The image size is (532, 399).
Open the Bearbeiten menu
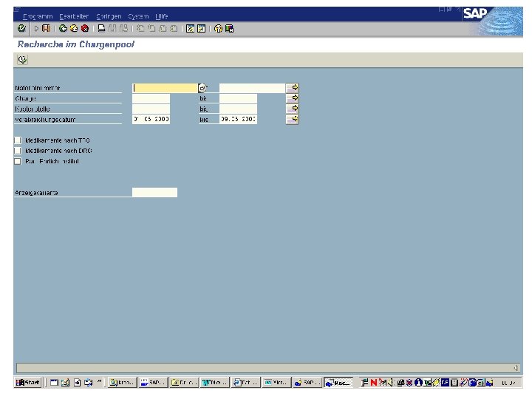point(74,16)
